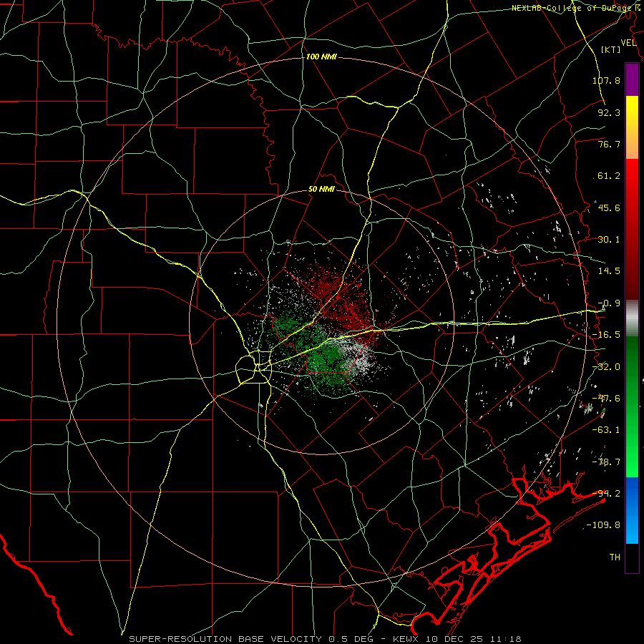Viewport: 644px width, 644px height.
Task: Pick the yellow-orange segment of the color bar
Action: pos(632,127)
